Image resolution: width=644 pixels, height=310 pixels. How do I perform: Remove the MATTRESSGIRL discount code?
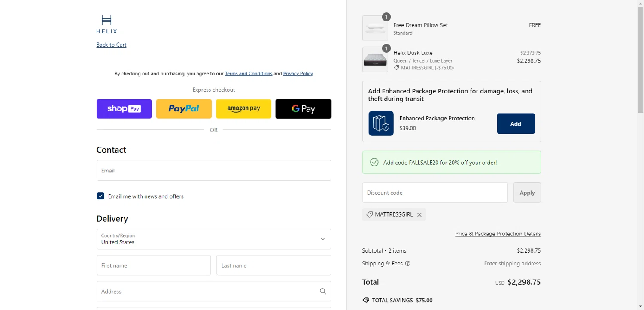pyautogui.click(x=419, y=214)
